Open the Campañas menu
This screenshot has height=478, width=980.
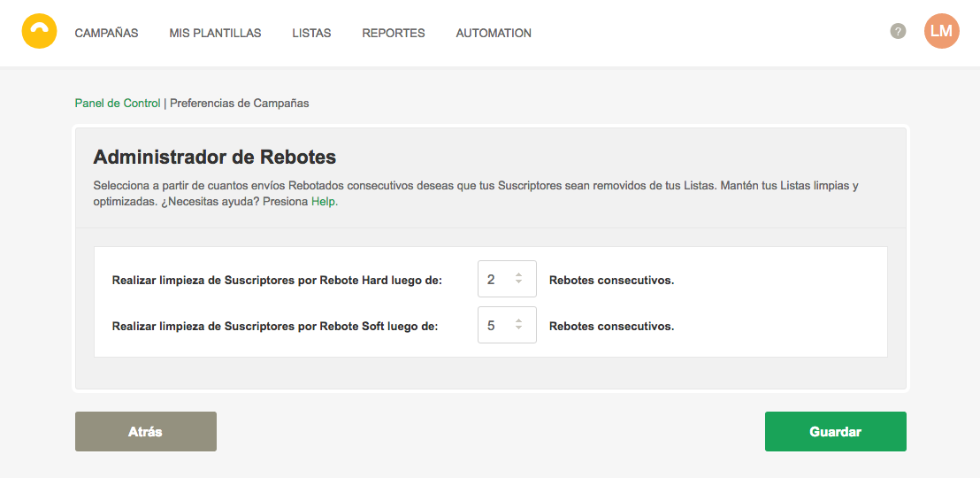point(106,33)
